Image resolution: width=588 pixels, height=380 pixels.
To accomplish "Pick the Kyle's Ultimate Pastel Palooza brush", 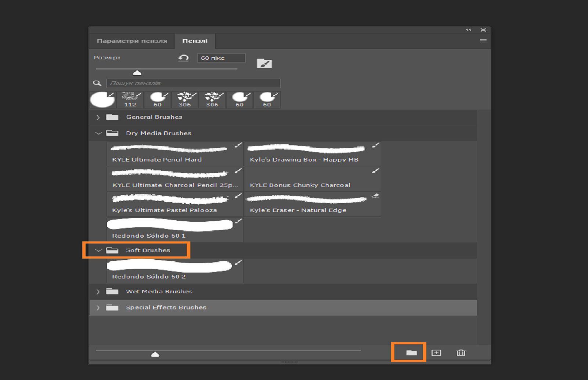I will 175,204.
